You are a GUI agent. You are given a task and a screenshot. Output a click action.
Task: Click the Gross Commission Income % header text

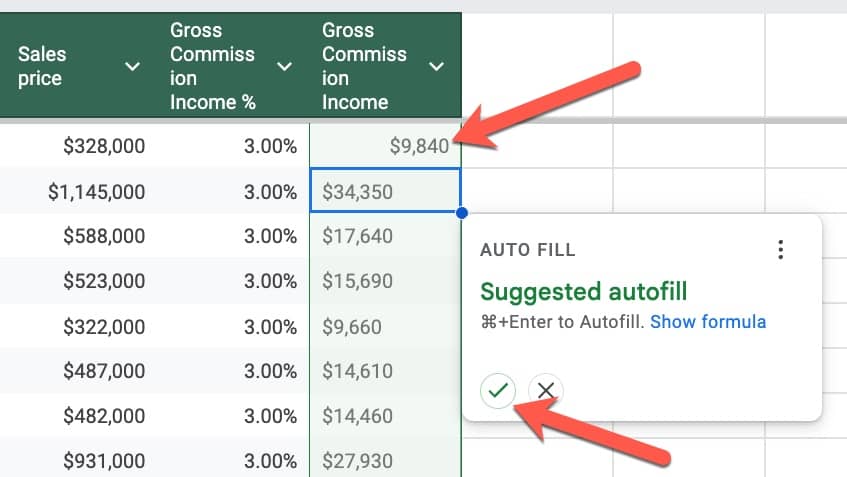[212, 66]
